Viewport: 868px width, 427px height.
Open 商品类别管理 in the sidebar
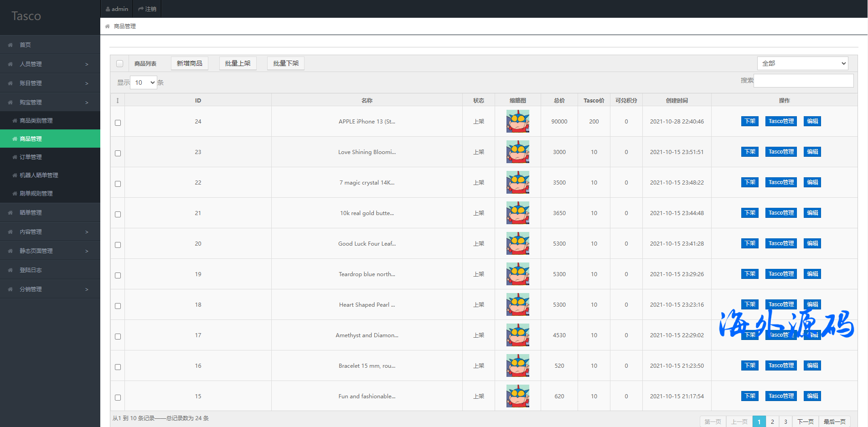click(x=36, y=121)
